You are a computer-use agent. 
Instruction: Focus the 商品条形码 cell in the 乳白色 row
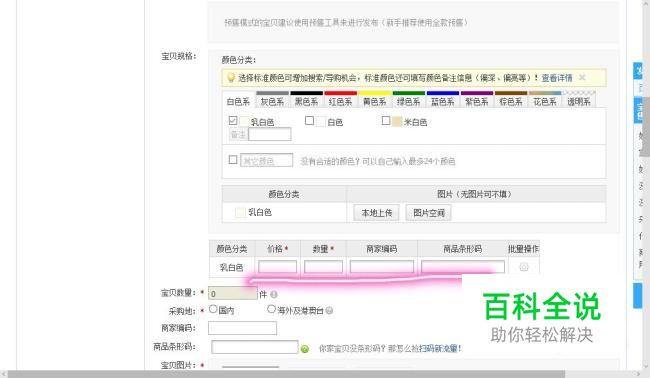pyautogui.click(x=463, y=267)
